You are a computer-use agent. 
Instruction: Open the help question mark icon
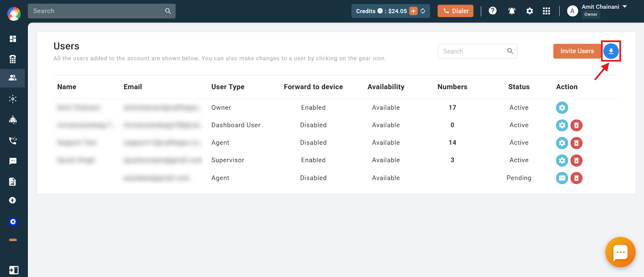coord(493,11)
